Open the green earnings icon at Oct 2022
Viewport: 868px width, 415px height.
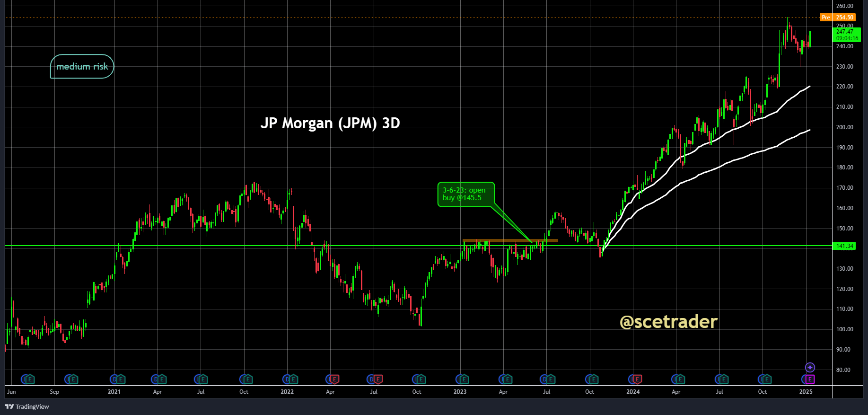point(421,379)
